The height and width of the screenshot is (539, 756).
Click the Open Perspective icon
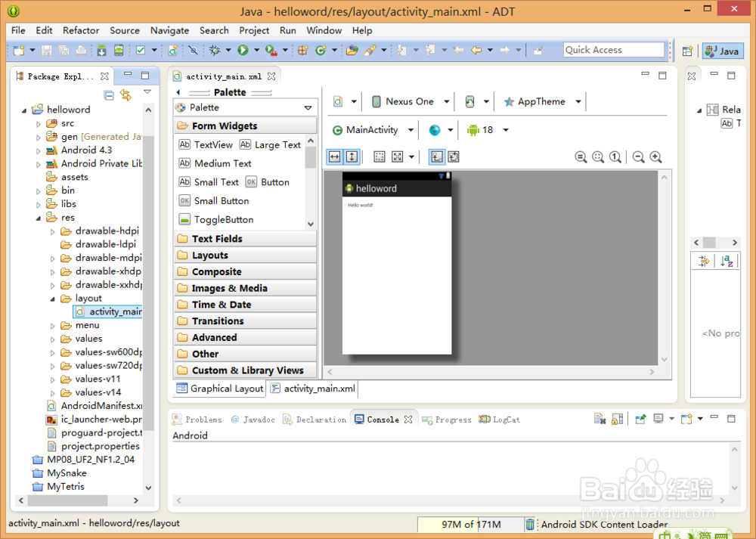pyautogui.click(x=687, y=51)
